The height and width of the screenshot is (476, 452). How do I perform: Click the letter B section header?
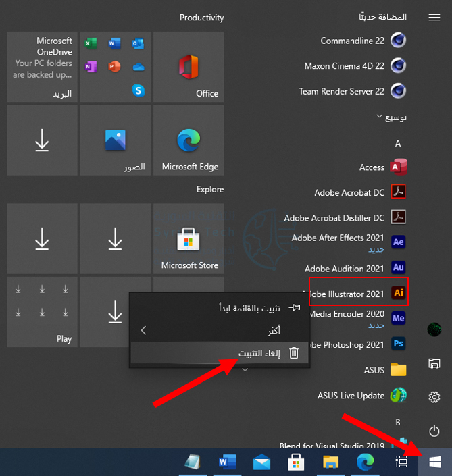pos(398,422)
